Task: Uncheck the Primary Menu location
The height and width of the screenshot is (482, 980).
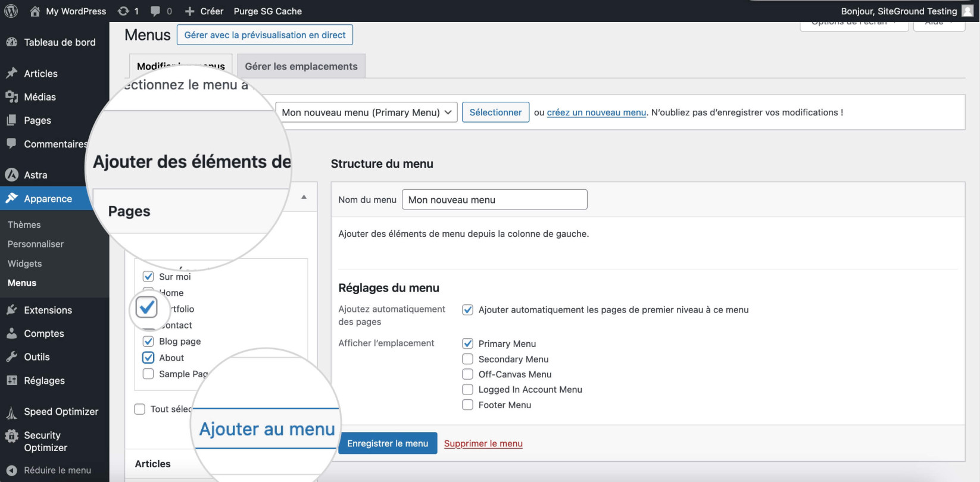Action: [x=468, y=343]
